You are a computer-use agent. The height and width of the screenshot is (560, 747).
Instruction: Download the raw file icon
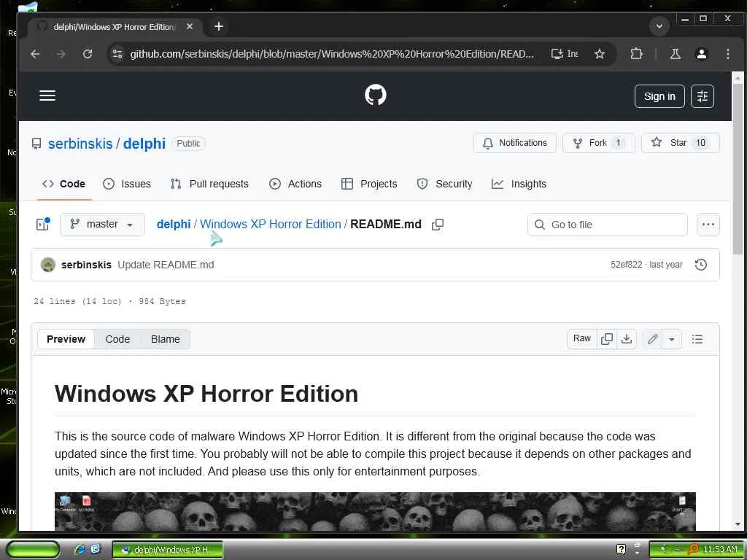tap(627, 339)
